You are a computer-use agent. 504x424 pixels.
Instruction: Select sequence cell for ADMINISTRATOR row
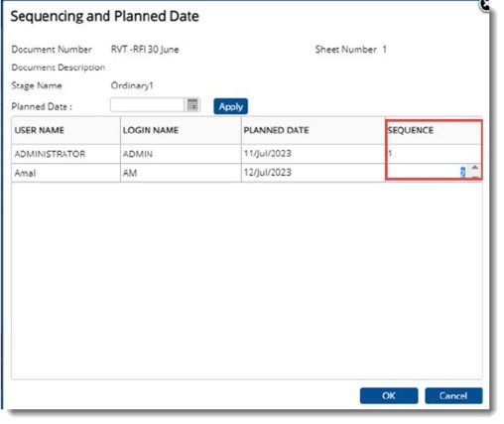[434, 154]
